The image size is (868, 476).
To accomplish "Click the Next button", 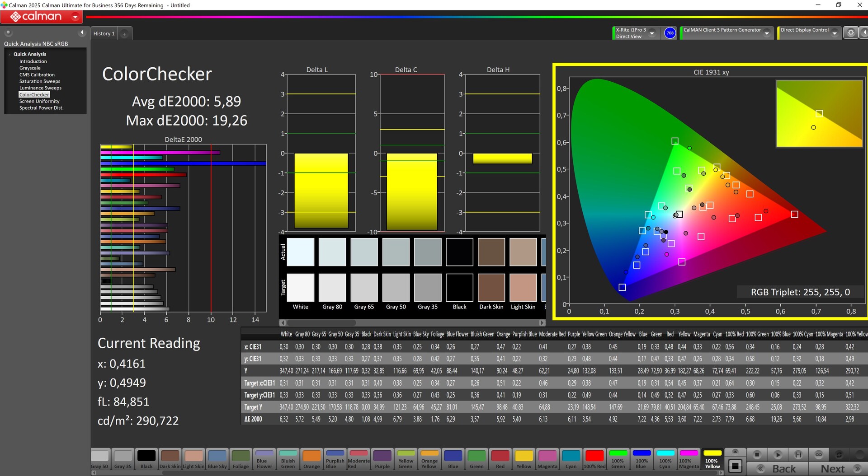I will [838, 469].
